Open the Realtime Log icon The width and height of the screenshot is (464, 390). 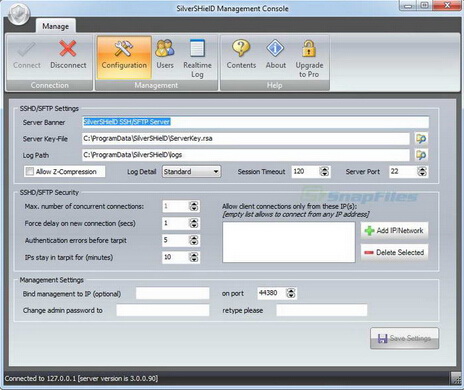(x=197, y=48)
